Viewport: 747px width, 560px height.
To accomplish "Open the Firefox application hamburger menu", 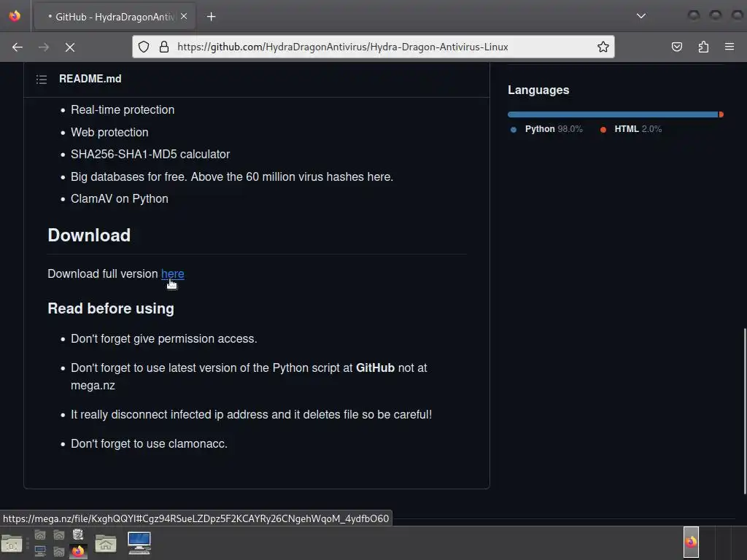I will pos(729,47).
